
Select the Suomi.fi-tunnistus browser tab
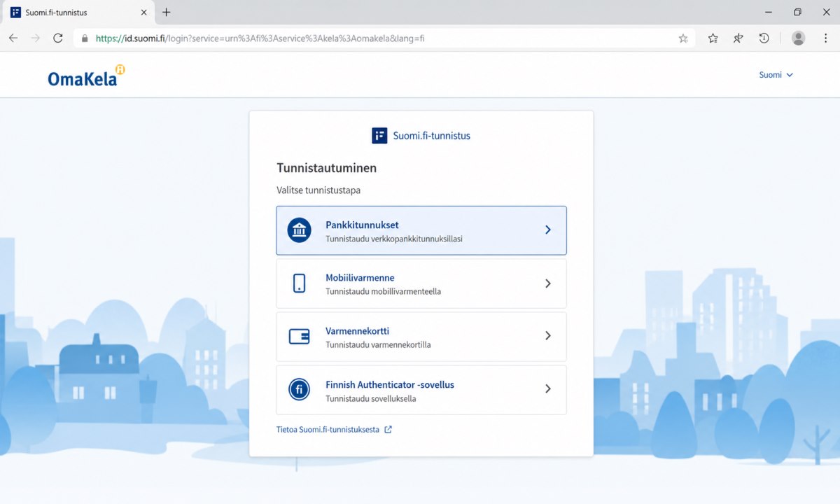tap(78, 13)
